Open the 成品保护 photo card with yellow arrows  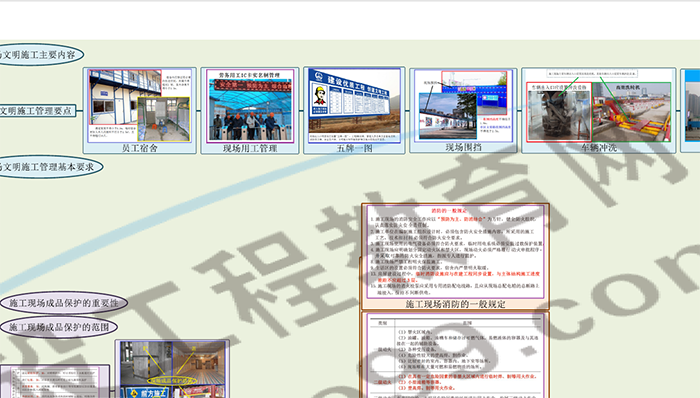(172, 369)
